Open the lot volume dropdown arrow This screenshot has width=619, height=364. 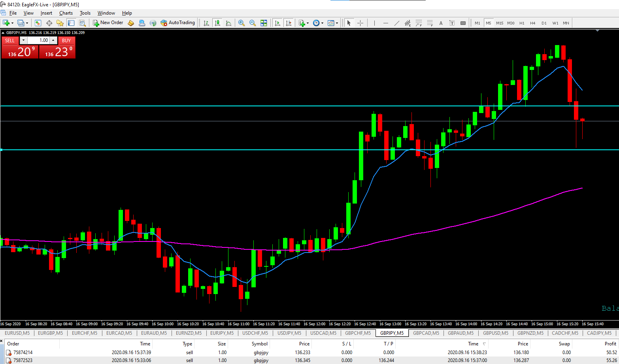[x=23, y=40]
